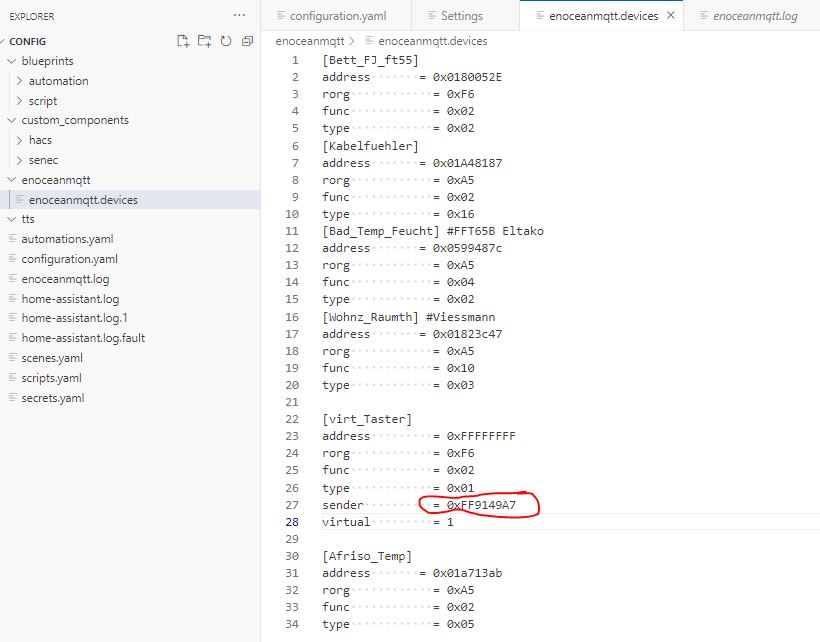Collapse all folders in Explorer
The image size is (820, 642).
point(247,41)
